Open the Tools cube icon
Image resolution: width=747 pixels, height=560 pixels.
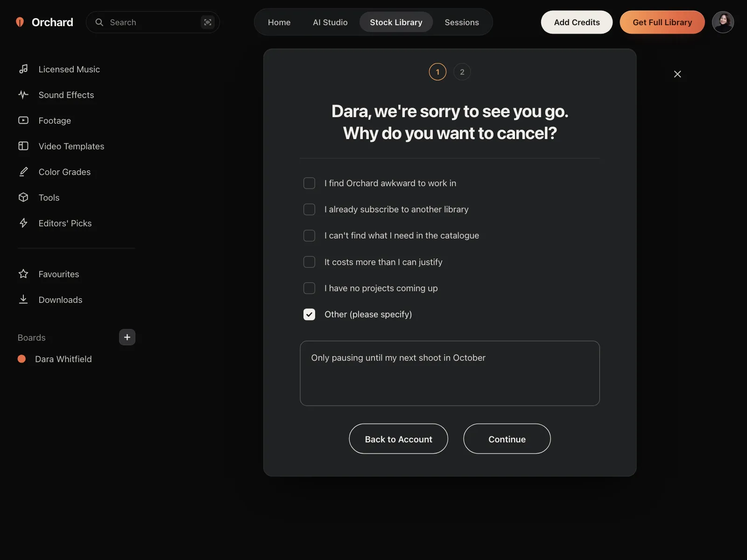(23, 197)
